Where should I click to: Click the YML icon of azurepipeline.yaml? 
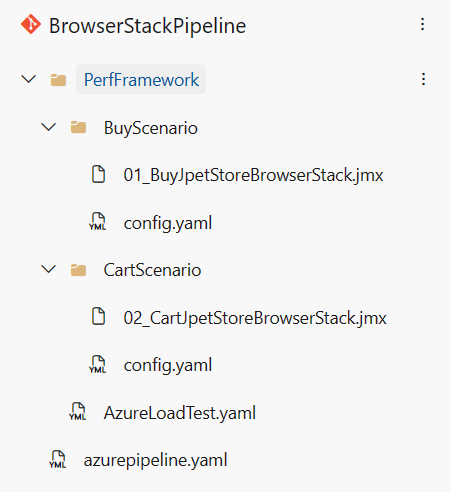pos(58,459)
